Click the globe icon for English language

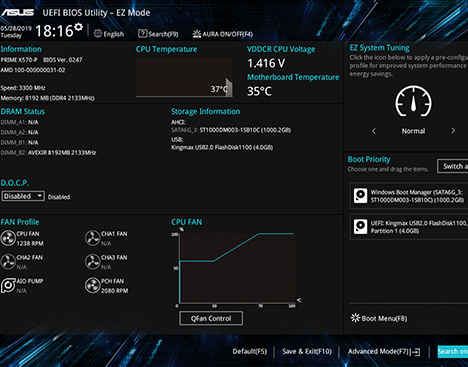98,33
